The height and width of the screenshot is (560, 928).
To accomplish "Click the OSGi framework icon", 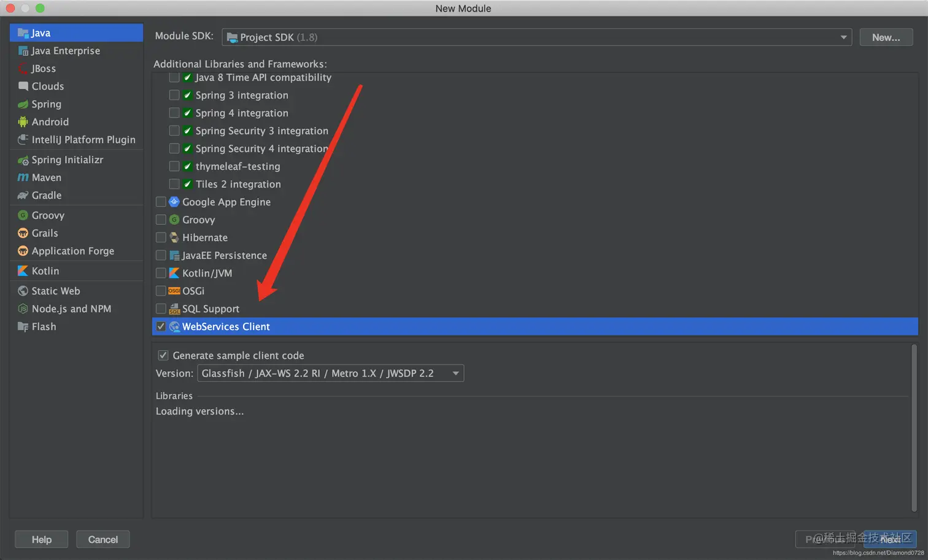I will tap(174, 291).
